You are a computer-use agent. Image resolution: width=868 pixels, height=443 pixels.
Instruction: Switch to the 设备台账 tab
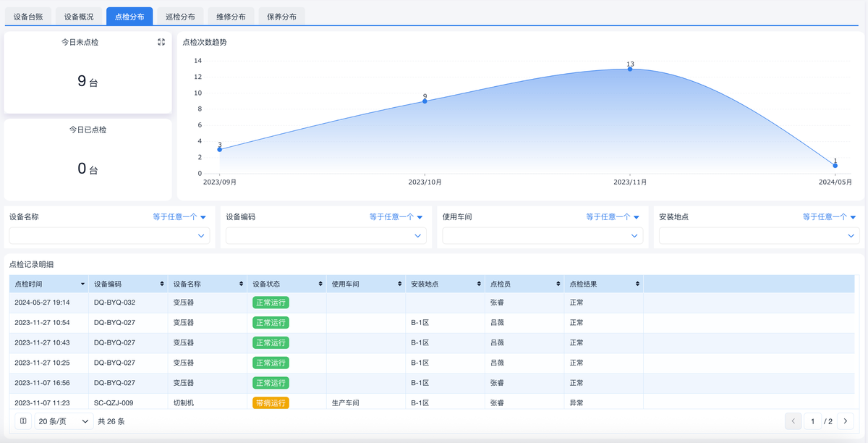[28, 17]
